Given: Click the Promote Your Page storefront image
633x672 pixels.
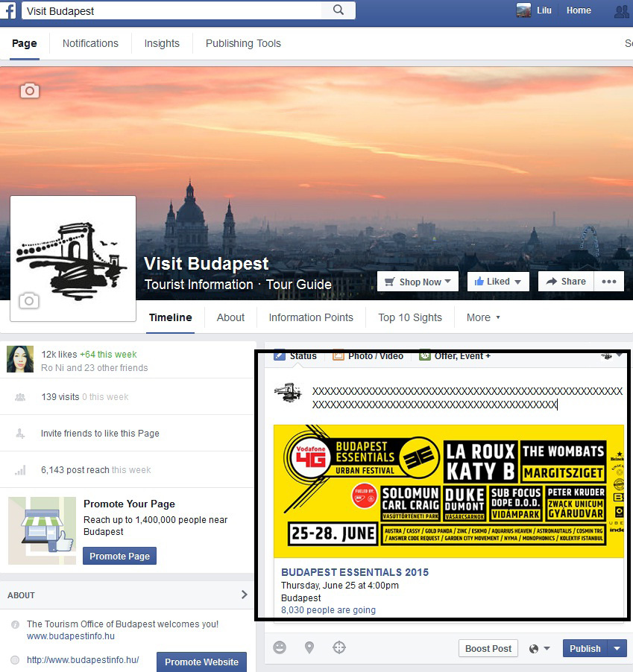Looking at the screenshot, I should (42, 530).
